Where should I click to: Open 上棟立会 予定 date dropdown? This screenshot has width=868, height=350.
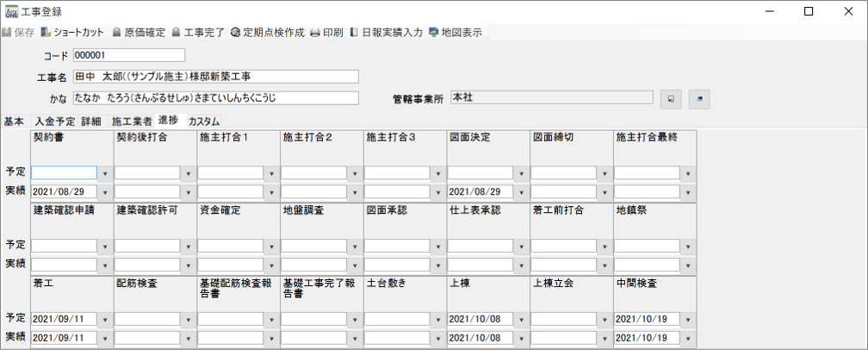click(x=605, y=320)
